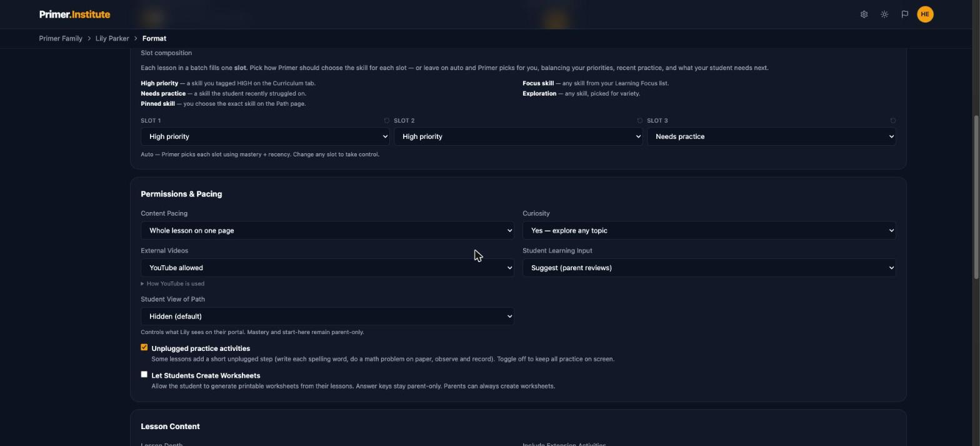Screen dimensions: 980x446
Task: Go to Lily Parker breadcrumb
Action: 112,39
